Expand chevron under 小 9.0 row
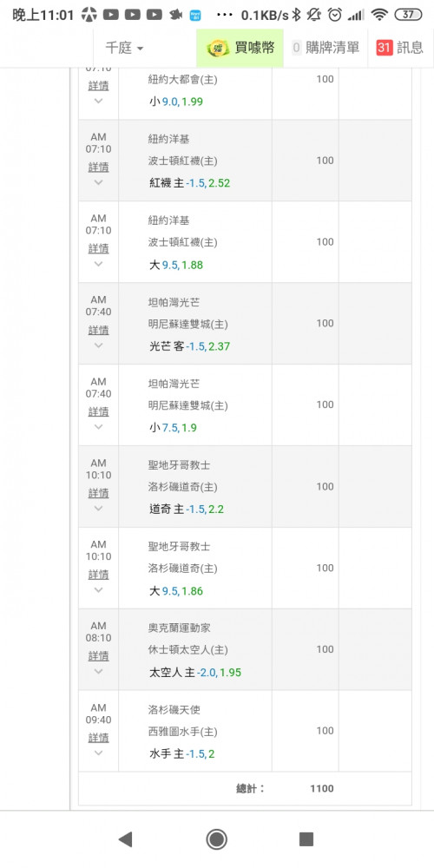Image resolution: width=434 pixels, height=868 pixels. click(x=99, y=101)
